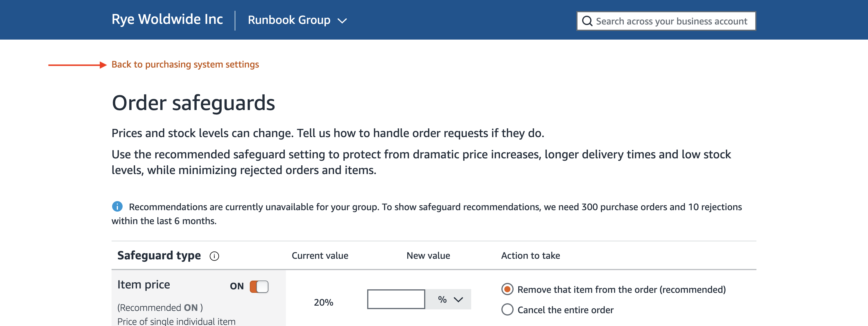The height and width of the screenshot is (326, 868).
Task: Click the Action to take column header
Action: point(530,256)
